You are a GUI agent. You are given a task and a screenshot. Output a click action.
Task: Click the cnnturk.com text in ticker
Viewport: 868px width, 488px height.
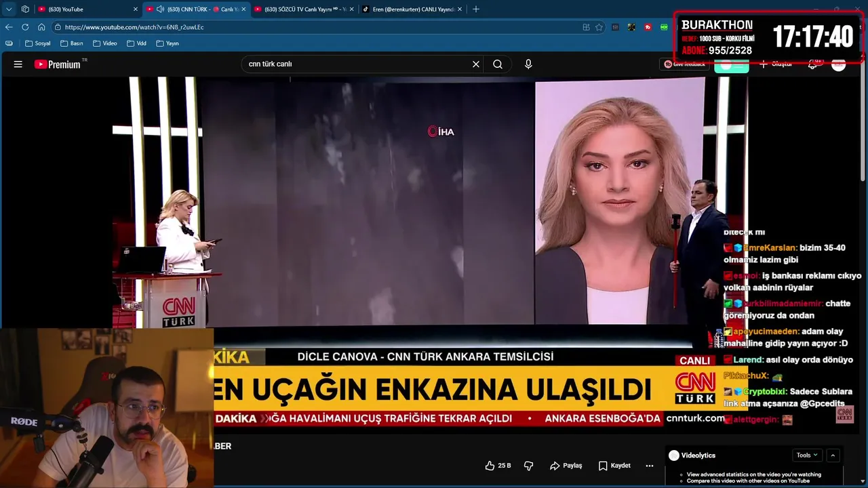(x=695, y=419)
